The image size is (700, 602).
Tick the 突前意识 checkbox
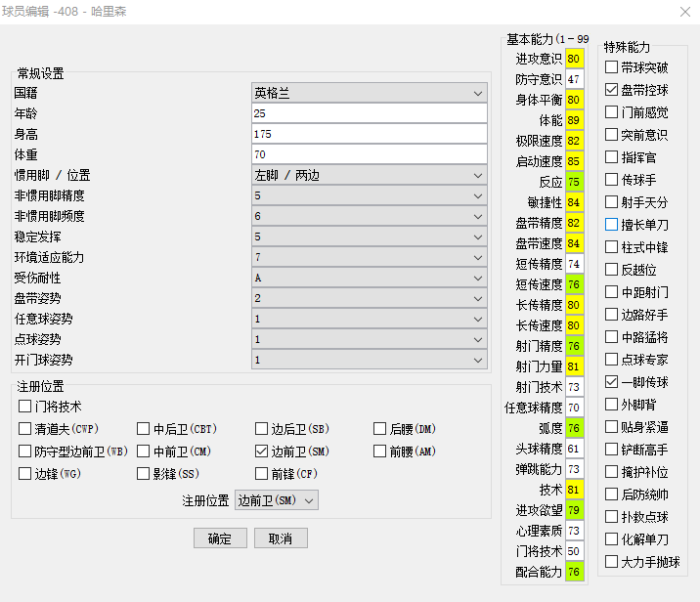click(x=612, y=134)
